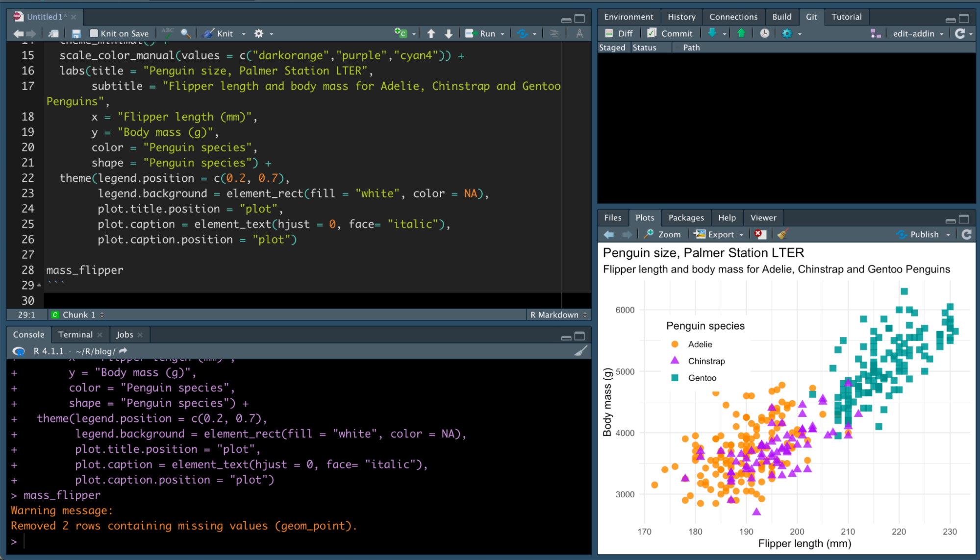Click the Commit button in Git pane
The width and height of the screenshot is (980, 560).
click(x=671, y=33)
